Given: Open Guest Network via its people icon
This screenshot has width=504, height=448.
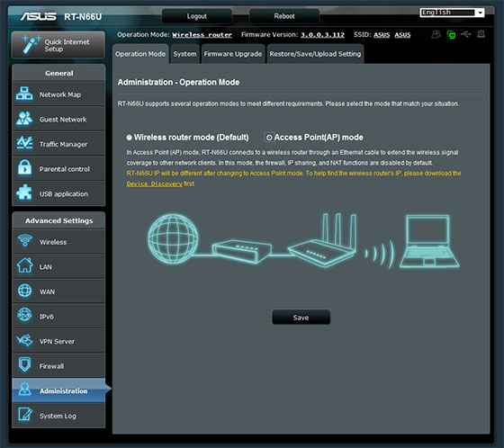Looking at the screenshot, I should (24, 119).
